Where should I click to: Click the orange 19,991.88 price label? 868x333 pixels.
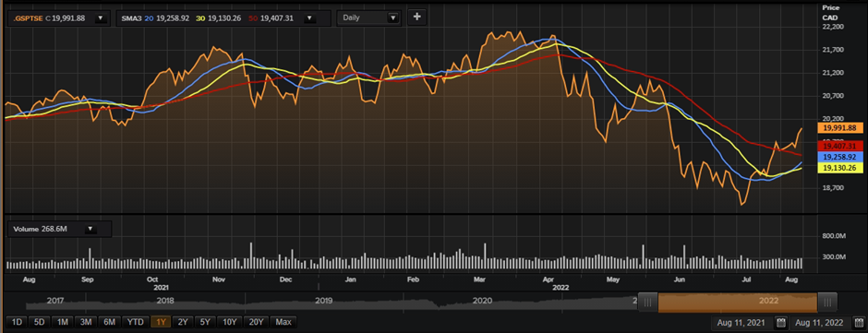pyautogui.click(x=839, y=128)
